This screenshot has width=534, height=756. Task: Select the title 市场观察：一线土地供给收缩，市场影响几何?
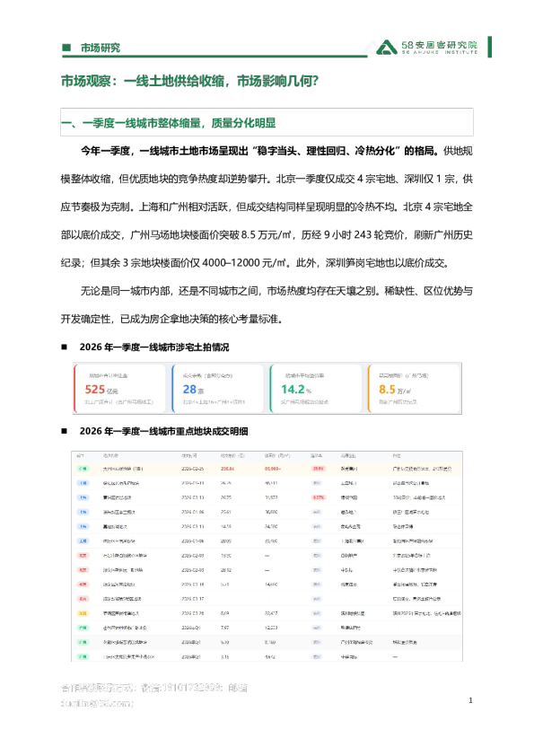[x=190, y=81]
